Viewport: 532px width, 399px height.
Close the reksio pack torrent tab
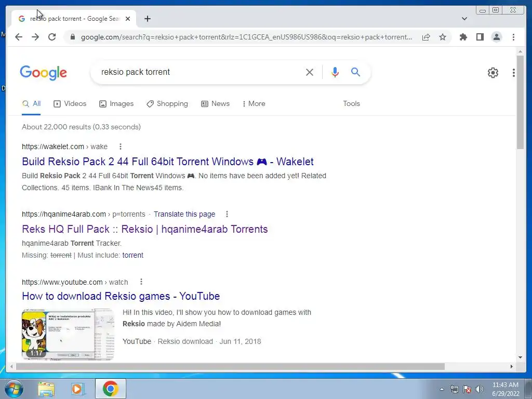point(128,19)
